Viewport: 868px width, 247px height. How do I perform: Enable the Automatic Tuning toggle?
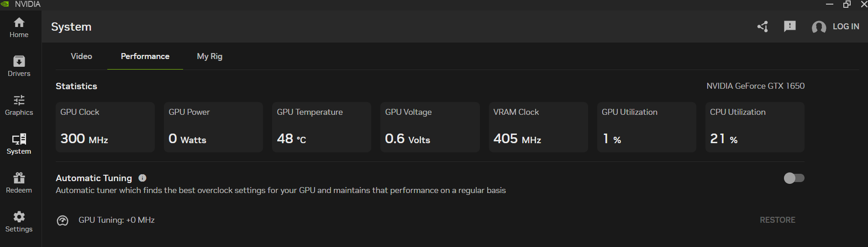click(794, 178)
